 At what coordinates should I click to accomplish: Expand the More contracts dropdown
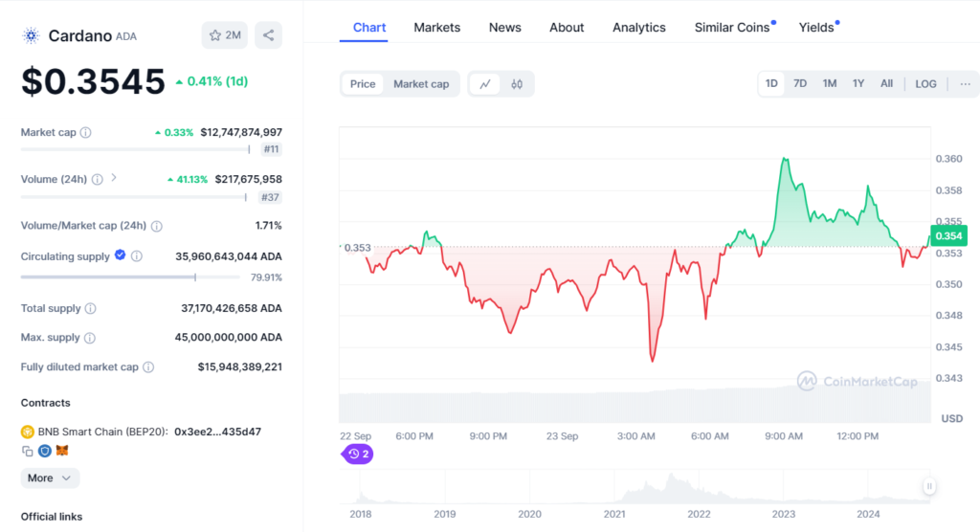[x=50, y=478]
